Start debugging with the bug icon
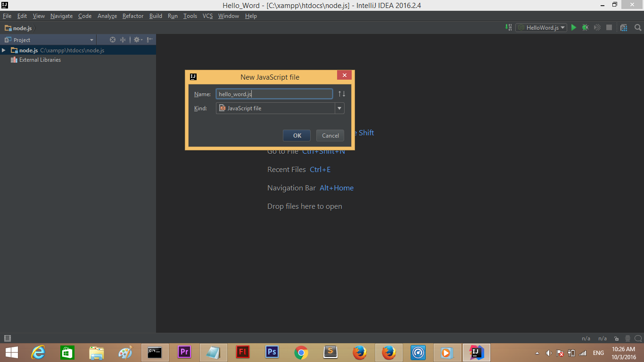644x362 pixels. tap(585, 27)
